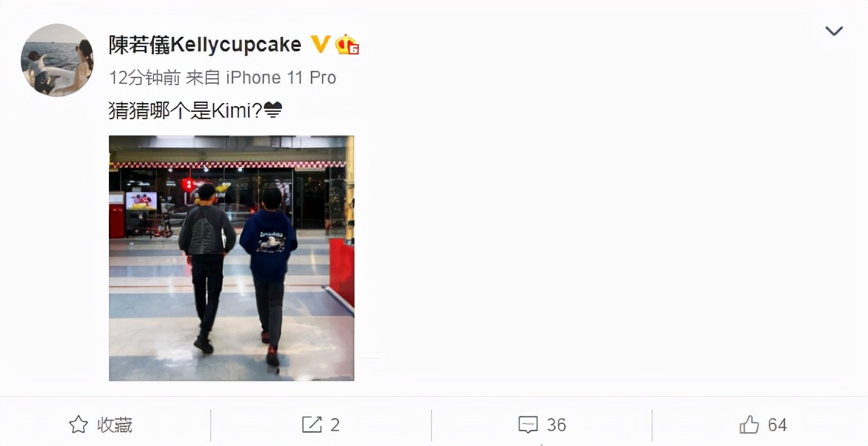The height and width of the screenshot is (446, 868).
Task: Open comments via the speech bubble icon
Action: 528,425
